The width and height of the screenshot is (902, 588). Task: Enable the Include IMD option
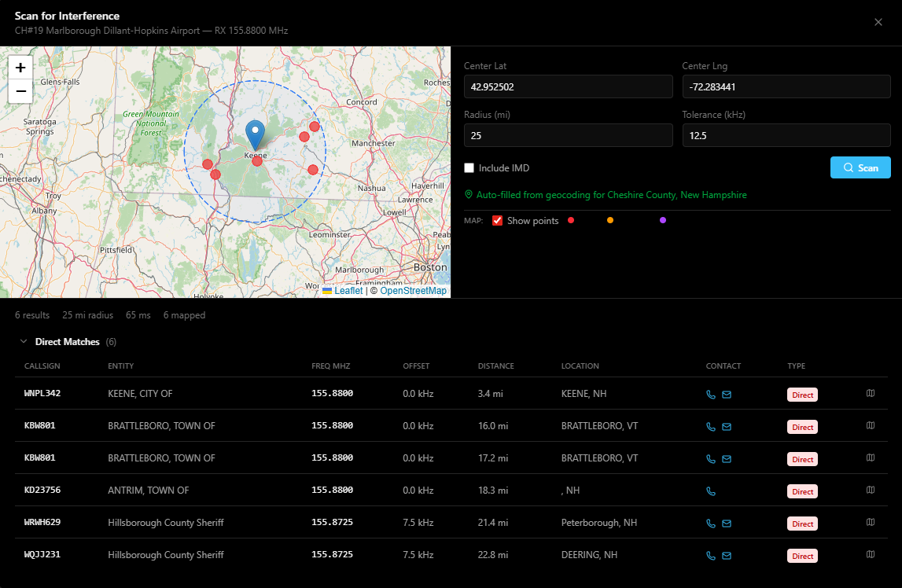coord(469,167)
